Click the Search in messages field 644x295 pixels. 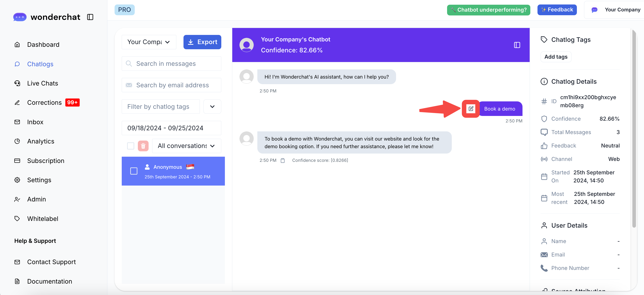[171, 64]
